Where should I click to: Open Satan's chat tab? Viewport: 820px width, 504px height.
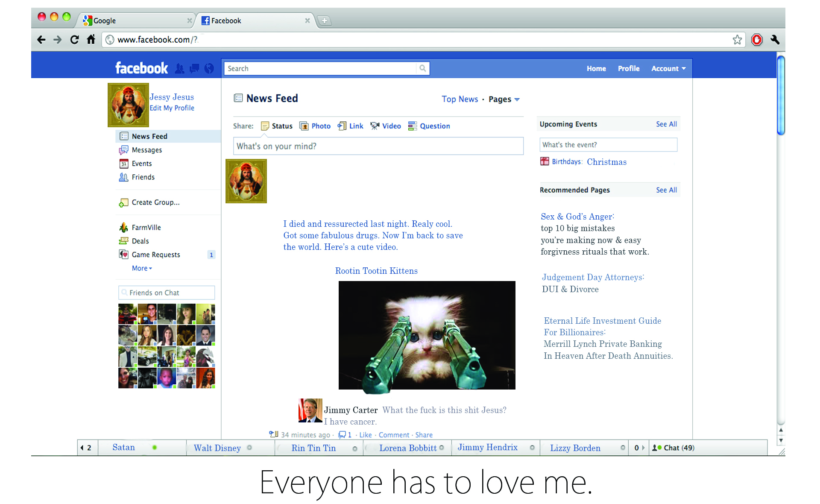coord(142,448)
